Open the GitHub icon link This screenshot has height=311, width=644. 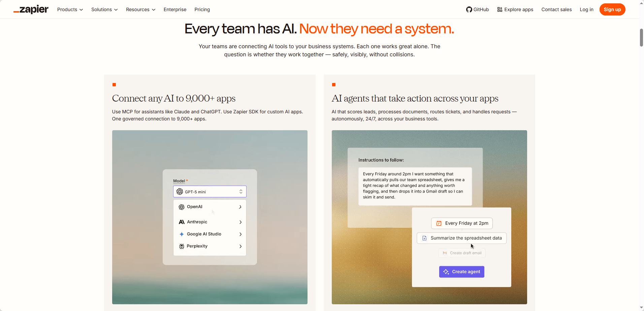469,9
